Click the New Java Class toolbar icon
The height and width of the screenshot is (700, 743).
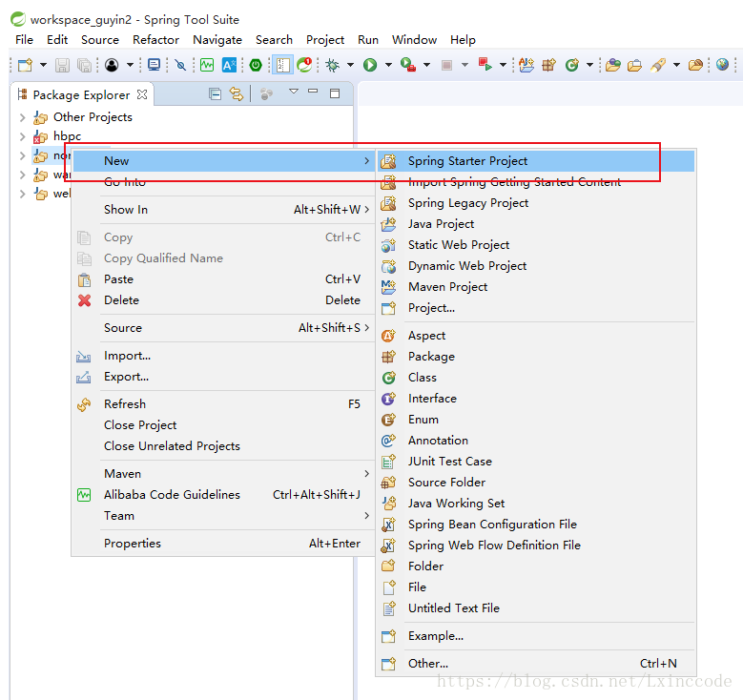(x=572, y=65)
